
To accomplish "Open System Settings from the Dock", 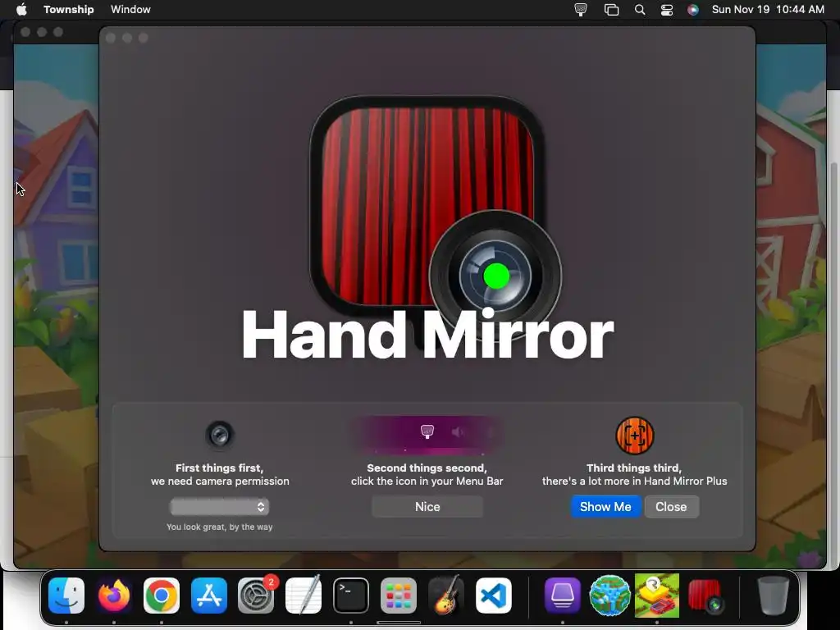I will pos(256,596).
